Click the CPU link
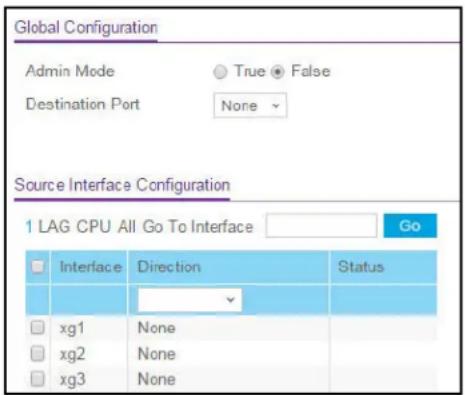 point(94,227)
